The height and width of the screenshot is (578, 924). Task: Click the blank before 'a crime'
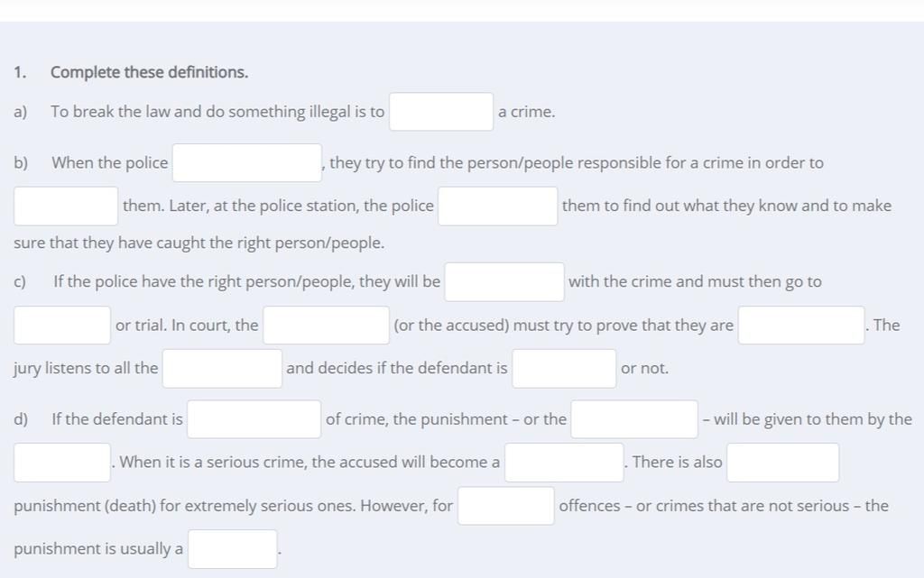coord(440,112)
